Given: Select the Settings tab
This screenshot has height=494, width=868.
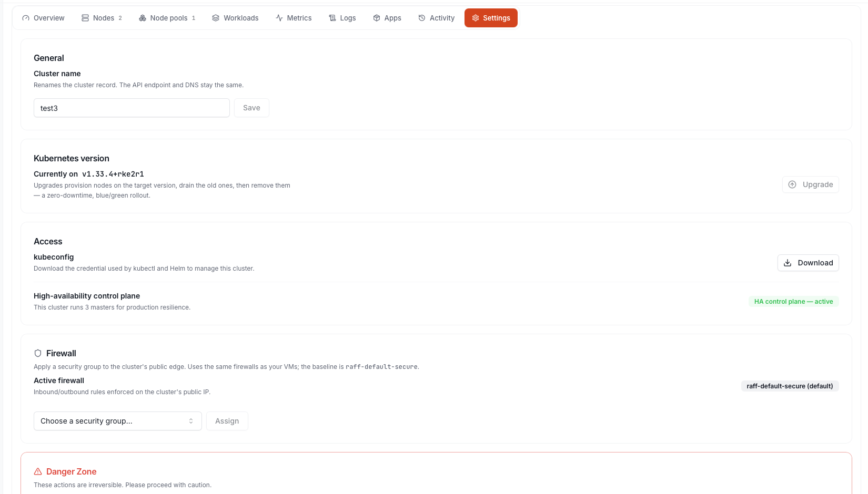Looking at the screenshot, I should point(491,18).
